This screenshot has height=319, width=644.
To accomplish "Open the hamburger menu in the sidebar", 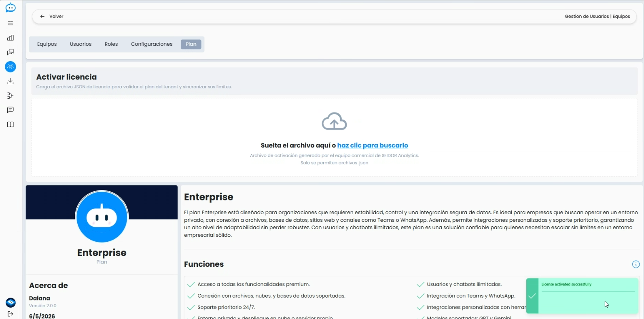I will tap(11, 23).
